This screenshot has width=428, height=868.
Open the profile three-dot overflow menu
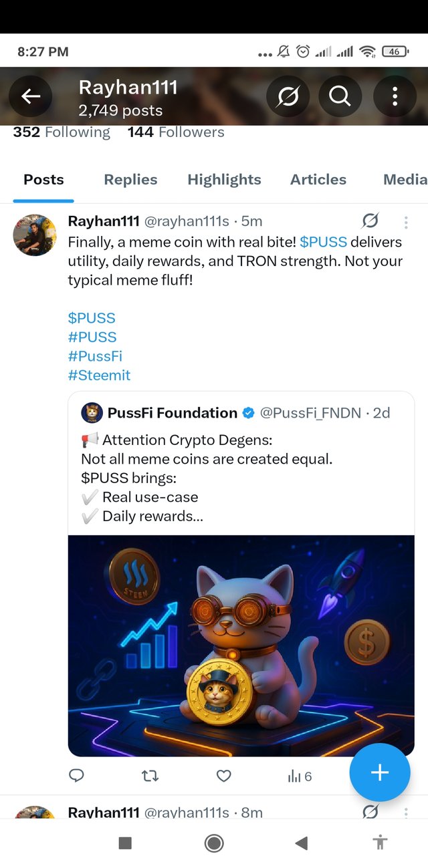(x=395, y=98)
